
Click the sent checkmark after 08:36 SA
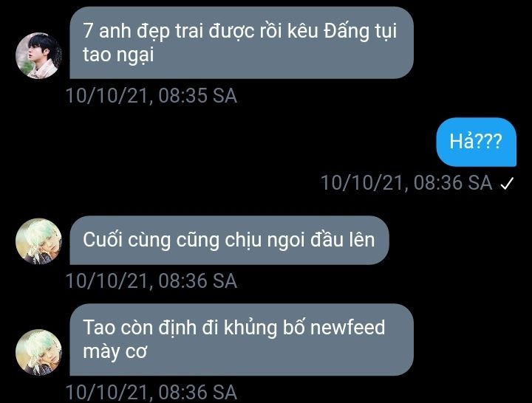[x=507, y=183]
